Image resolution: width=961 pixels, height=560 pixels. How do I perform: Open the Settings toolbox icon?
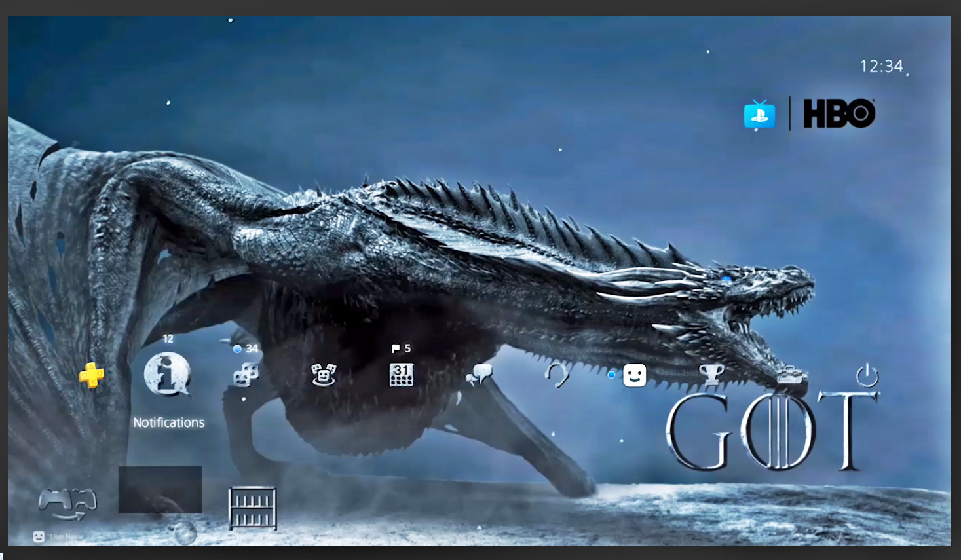pyautogui.click(x=790, y=375)
